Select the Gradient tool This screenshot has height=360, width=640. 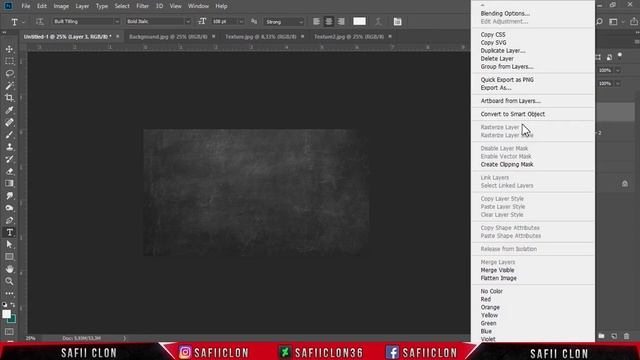tap(9, 184)
